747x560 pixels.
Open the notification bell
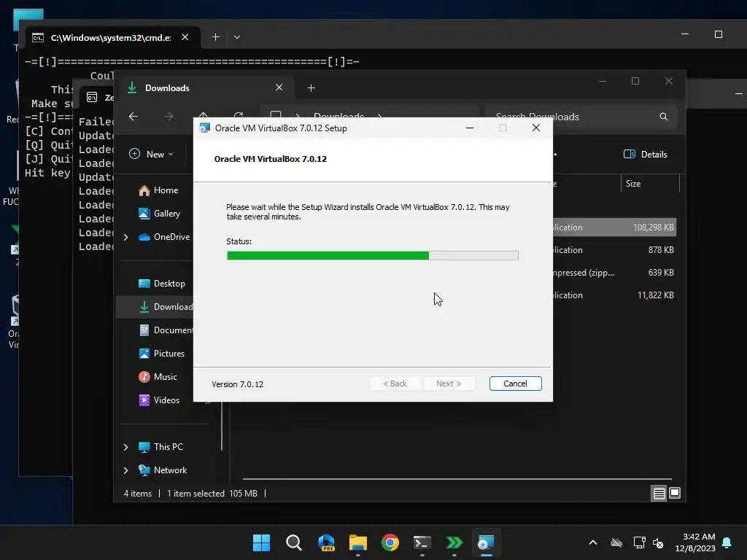point(727,542)
